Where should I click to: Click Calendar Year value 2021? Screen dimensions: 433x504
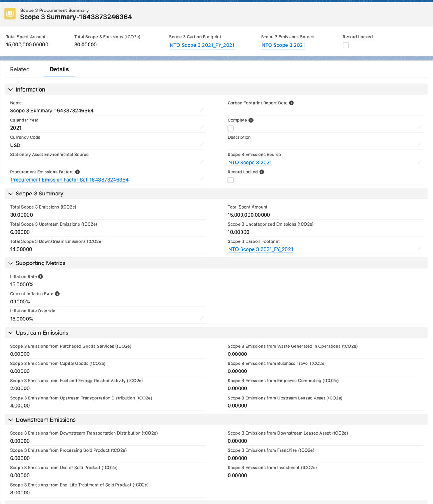point(16,128)
